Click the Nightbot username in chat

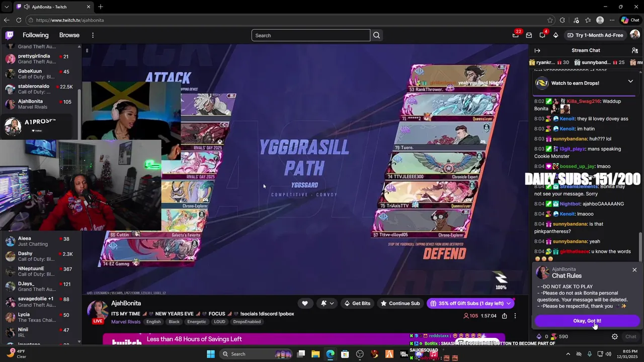point(570,204)
